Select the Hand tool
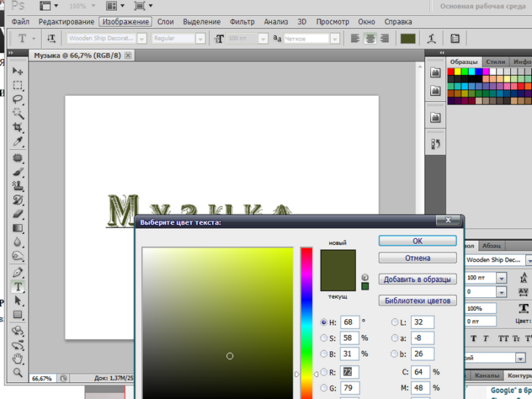Screen dimensions: 532x399 tap(18, 358)
